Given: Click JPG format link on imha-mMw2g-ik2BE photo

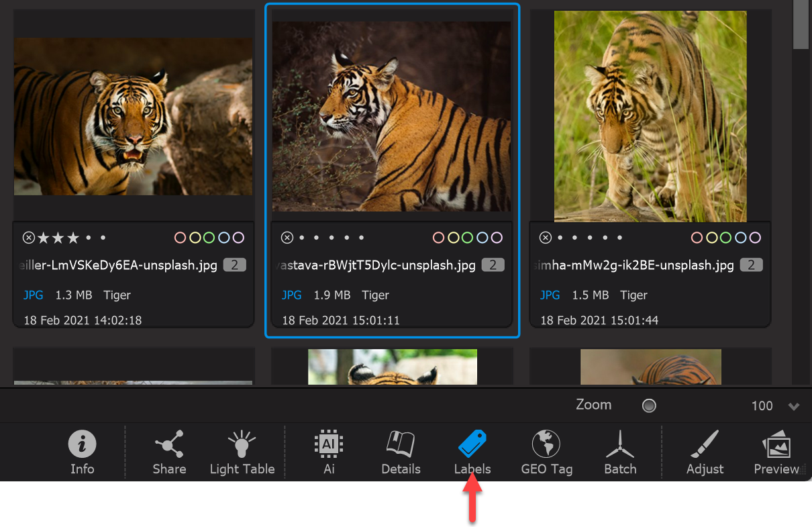Looking at the screenshot, I should point(550,295).
